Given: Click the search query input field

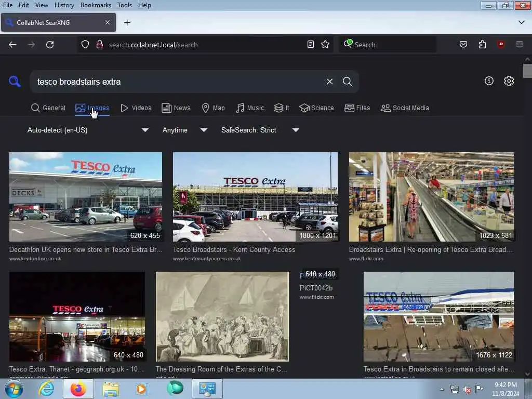Looking at the screenshot, I should (177, 82).
